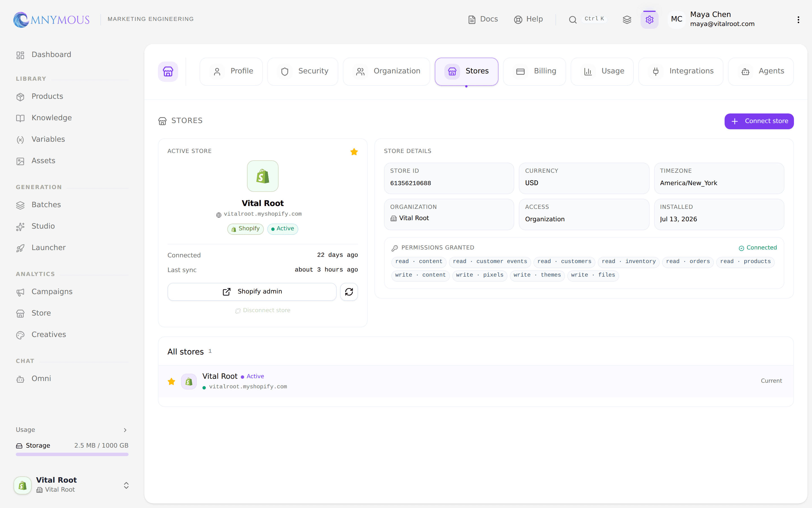812x508 pixels.
Task: Click the Shopify icon in All stores row
Action: 189,382
